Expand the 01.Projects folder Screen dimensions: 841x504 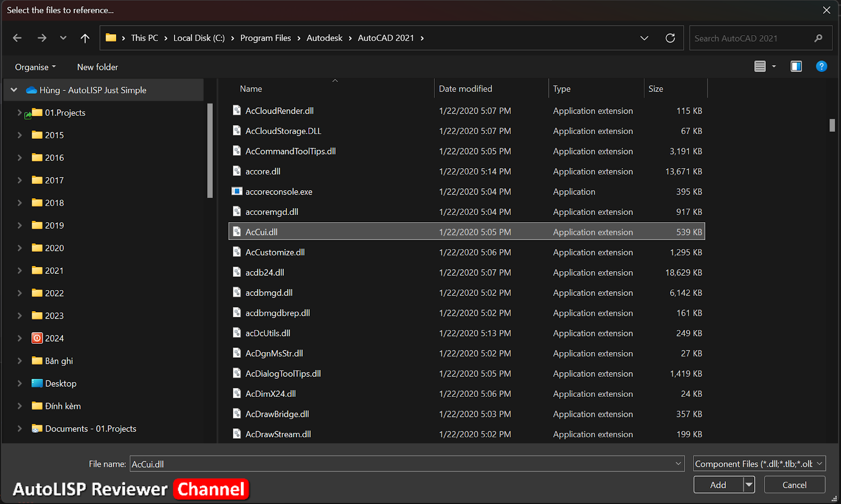coord(19,112)
